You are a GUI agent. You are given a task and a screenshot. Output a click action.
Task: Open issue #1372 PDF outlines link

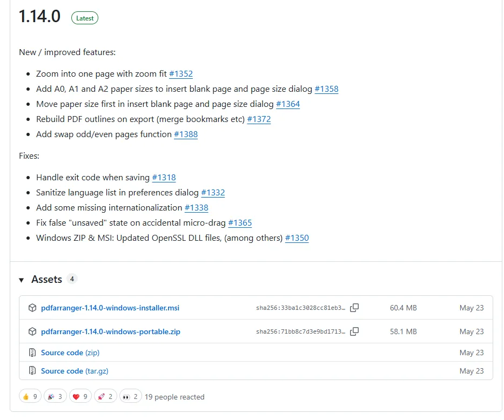click(x=259, y=119)
